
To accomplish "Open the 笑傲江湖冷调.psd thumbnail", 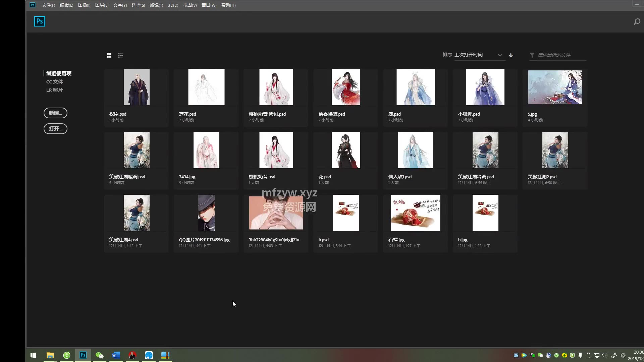I will 485,150.
